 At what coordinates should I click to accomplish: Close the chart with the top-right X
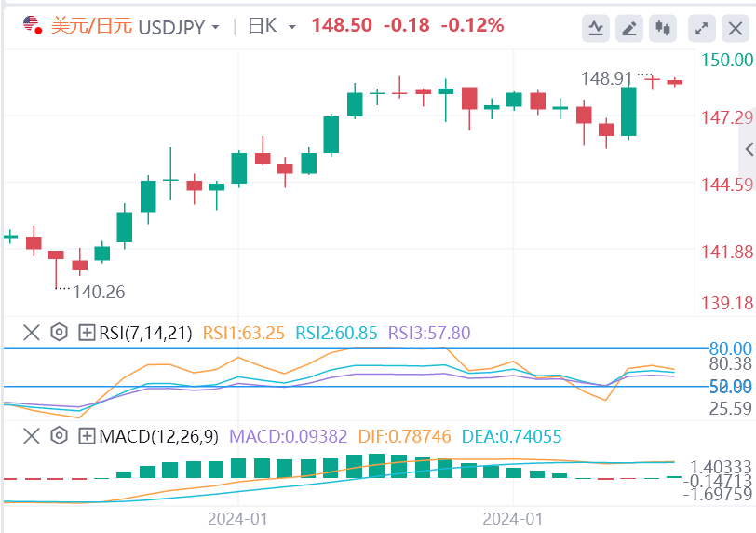pos(735,27)
